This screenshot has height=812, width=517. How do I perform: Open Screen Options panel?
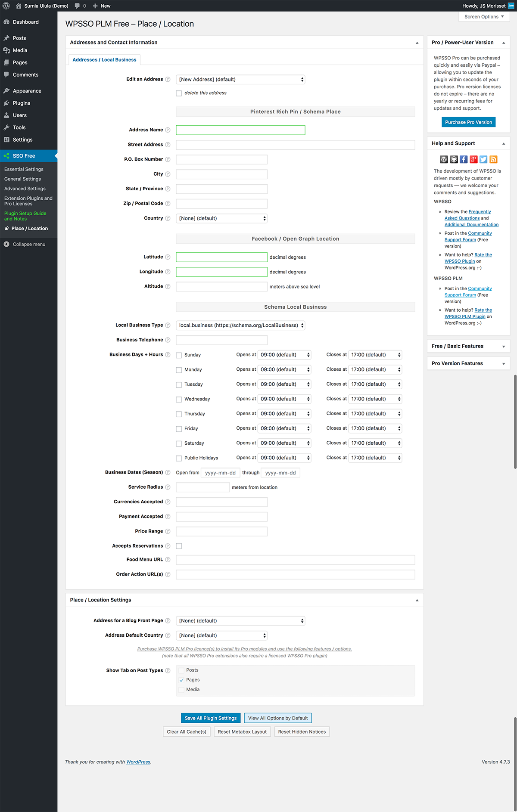[484, 17]
